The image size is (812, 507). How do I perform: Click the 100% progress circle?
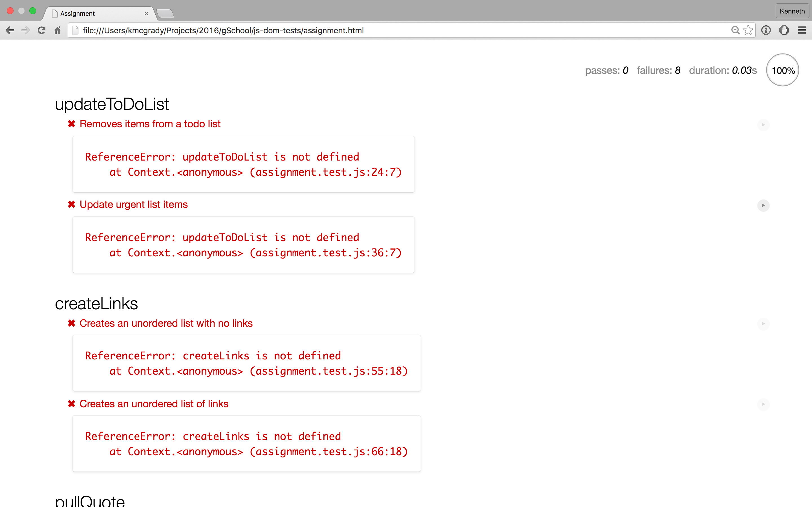[783, 70]
